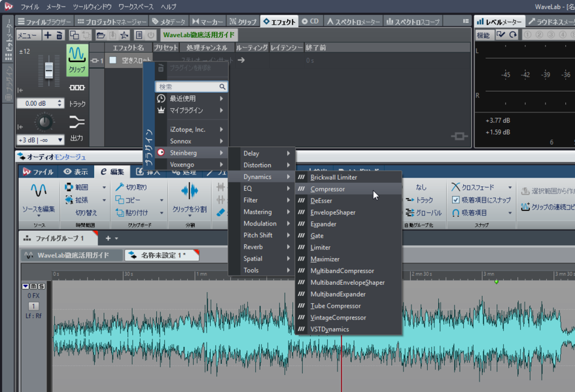Click the trash icon beside the plus icon
The height and width of the screenshot is (392, 575).
point(59,35)
